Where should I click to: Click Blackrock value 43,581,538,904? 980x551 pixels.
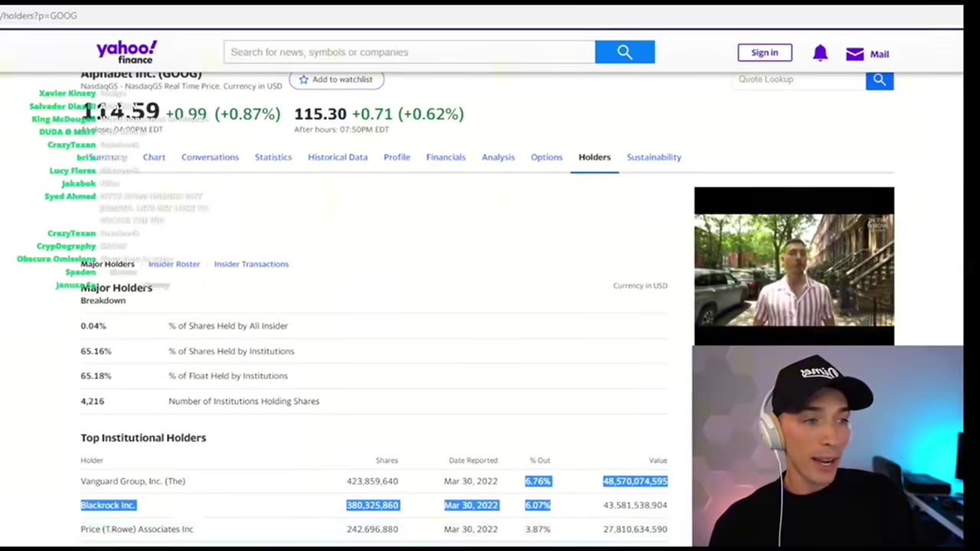click(635, 505)
